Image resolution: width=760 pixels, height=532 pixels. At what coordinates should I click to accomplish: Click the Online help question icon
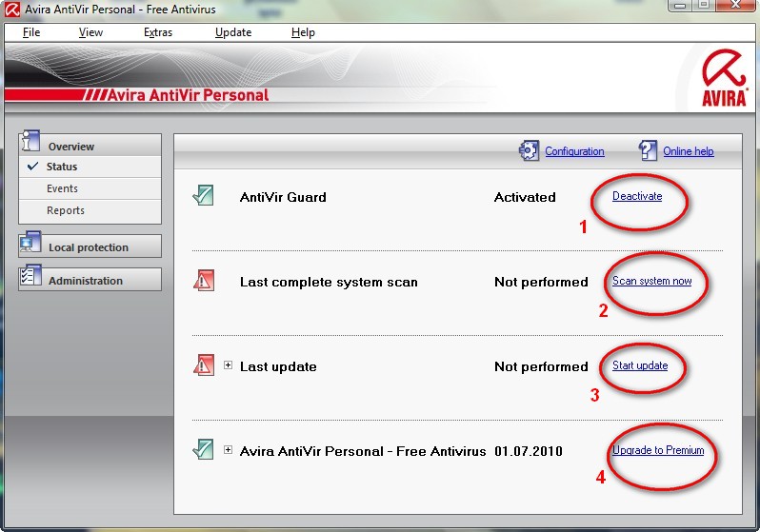click(x=648, y=150)
